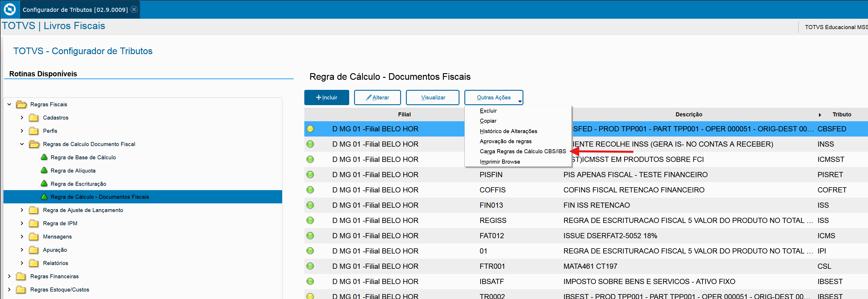Click the green status dot on the IBSATF row
The image size is (868, 299).
(310, 281)
